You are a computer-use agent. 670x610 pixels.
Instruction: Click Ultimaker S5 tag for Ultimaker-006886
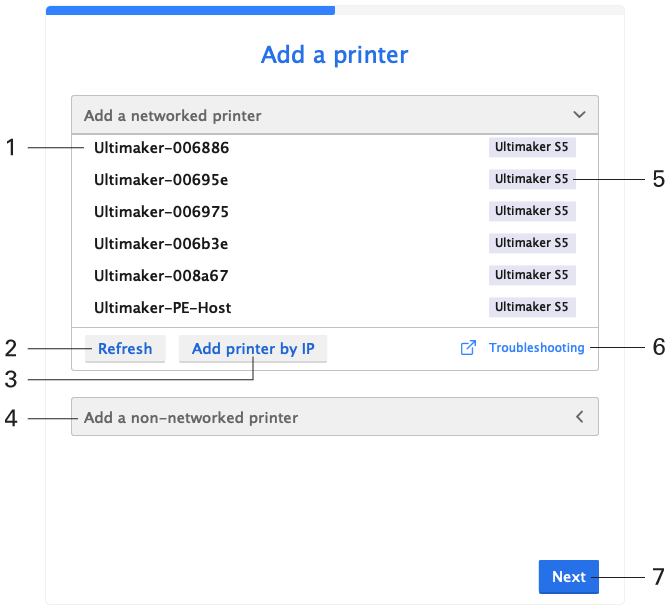532,148
